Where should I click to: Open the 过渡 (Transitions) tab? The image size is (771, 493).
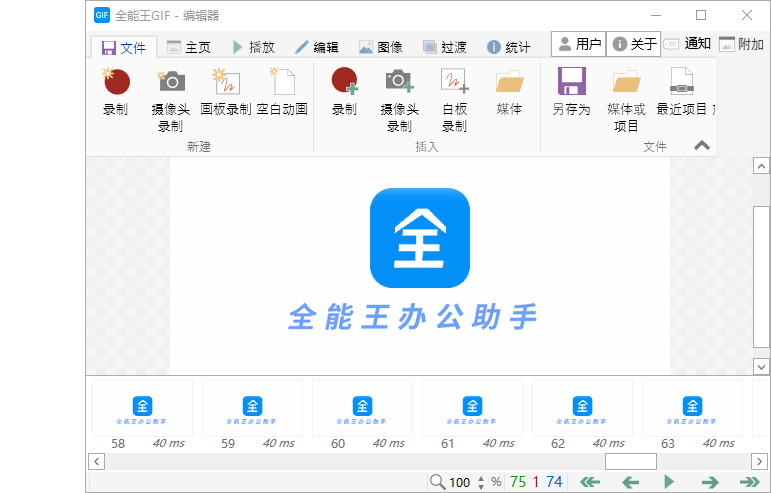coord(444,47)
